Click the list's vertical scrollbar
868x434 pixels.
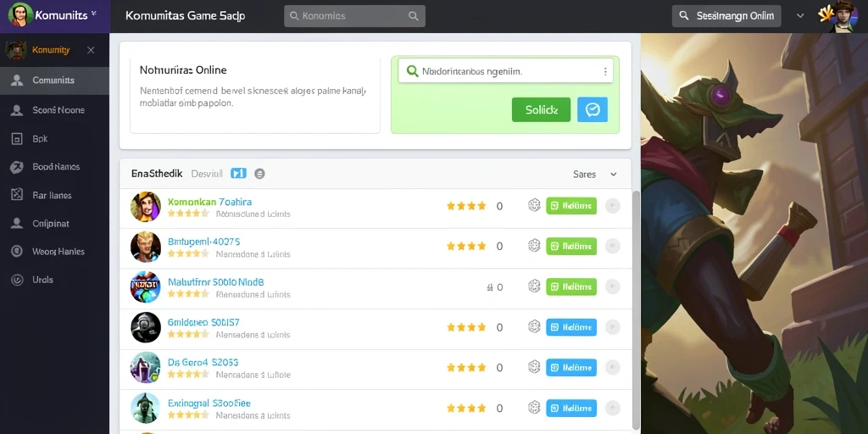636,310
